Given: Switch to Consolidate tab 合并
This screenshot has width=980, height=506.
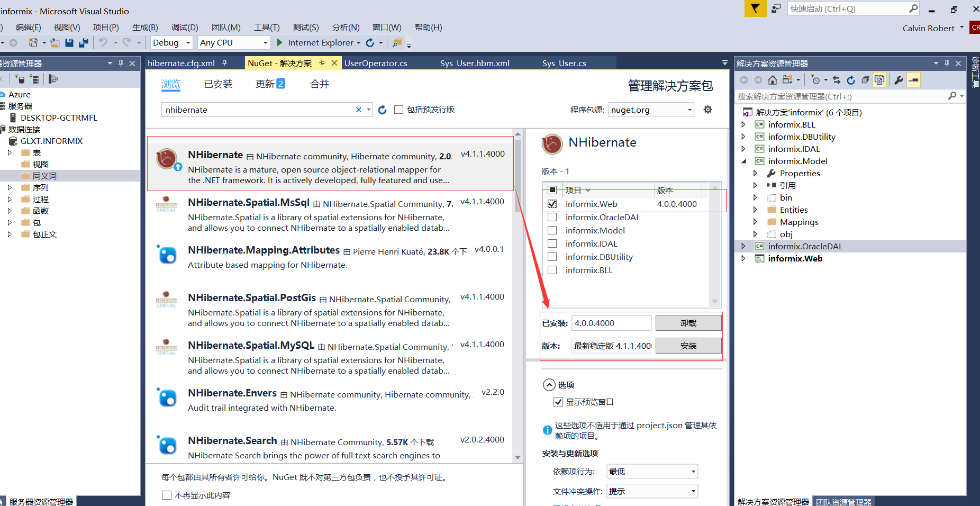Looking at the screenshot, I should pyautogui.click(x=320, y=84).
